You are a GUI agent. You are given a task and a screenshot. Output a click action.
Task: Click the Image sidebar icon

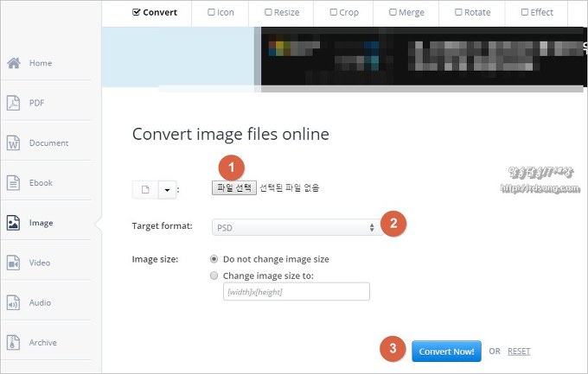click(14, 223)
